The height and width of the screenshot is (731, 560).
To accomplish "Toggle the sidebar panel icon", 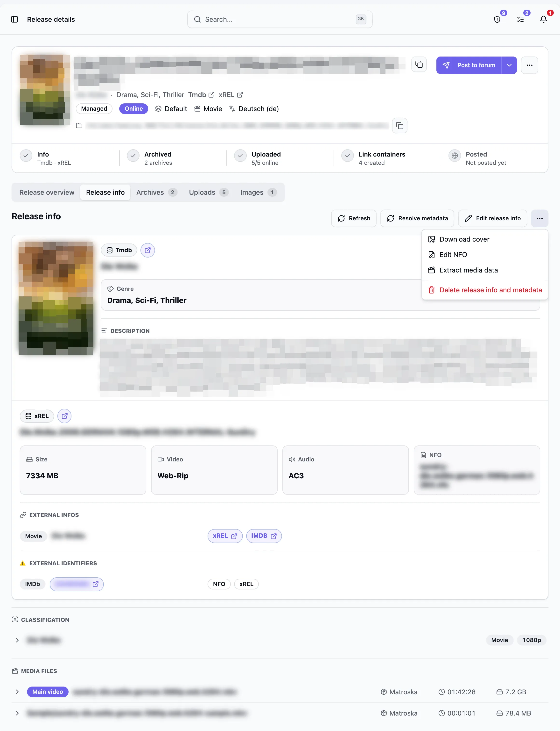I will (x=14, y=19).
